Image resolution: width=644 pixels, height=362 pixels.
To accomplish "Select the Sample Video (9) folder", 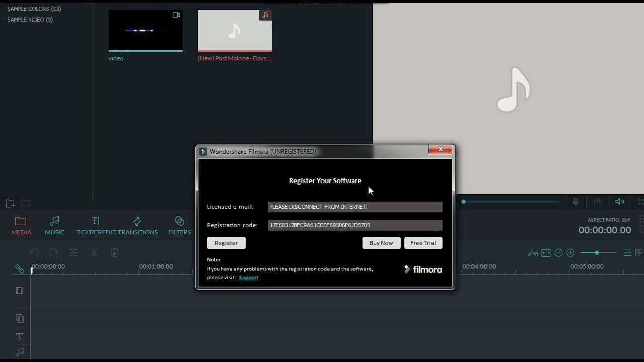I will (x=30, y=20).
